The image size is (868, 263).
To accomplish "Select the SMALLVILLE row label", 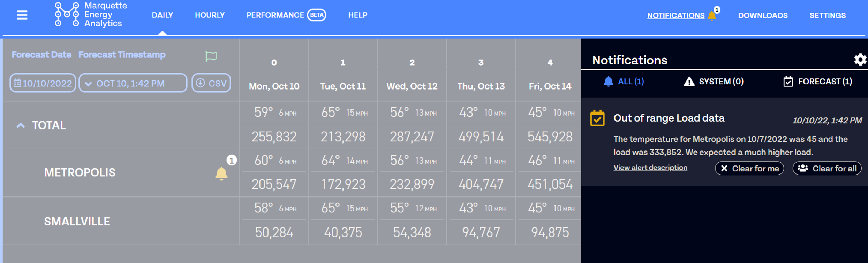I will click(x=77, y=222).
